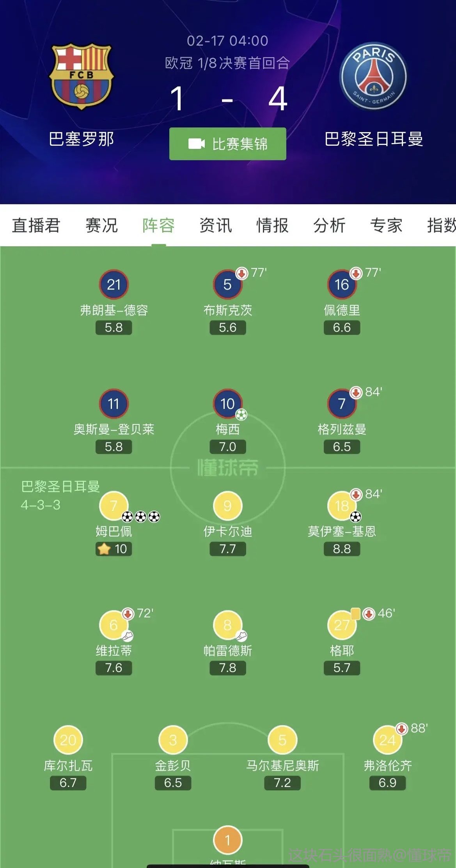Tap Gueye's yellow card icon

click(355, 614)
